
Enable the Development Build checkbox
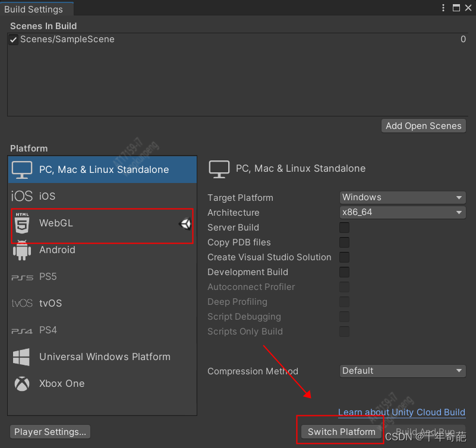point(344,272)
